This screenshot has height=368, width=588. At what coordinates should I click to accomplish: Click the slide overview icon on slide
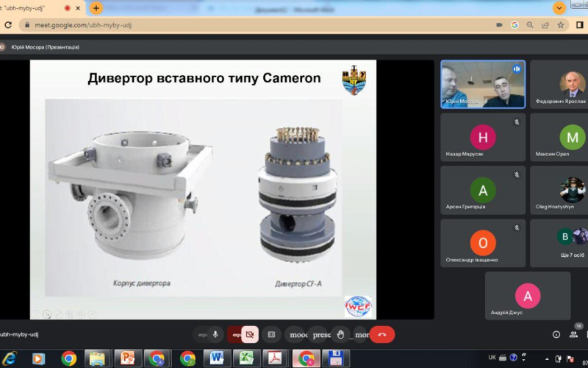pyautogui.click(x=69, y=314)
